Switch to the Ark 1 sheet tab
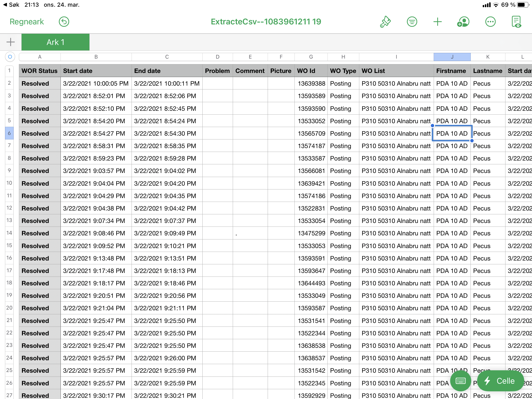 (x=55, y=42)
